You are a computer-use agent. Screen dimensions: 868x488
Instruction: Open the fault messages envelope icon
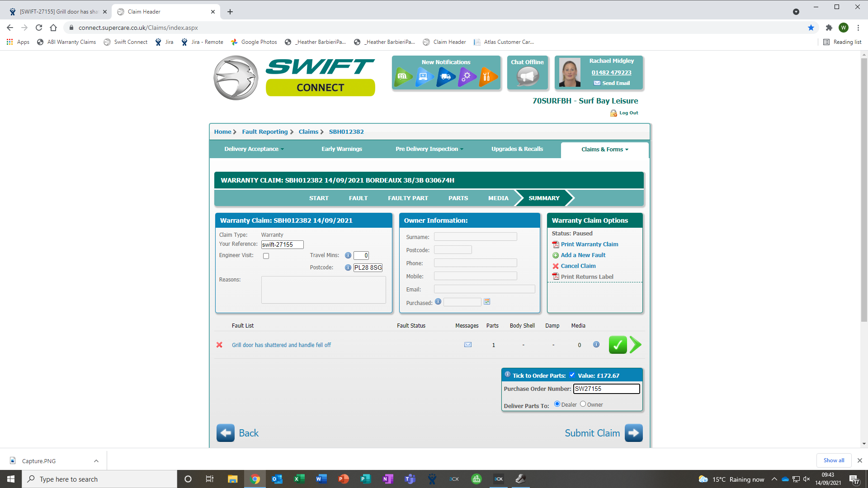click(468, 345)
